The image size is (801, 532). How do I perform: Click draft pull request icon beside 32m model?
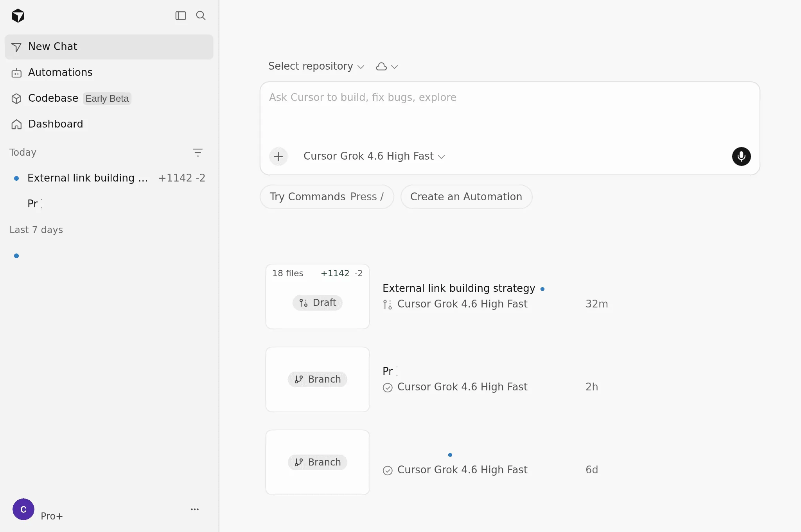(388, 305)
